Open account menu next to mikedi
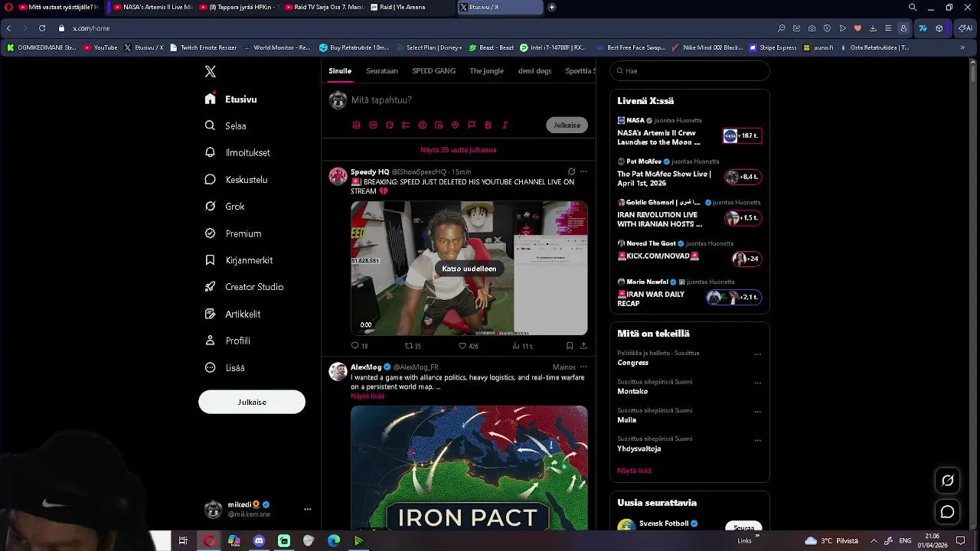 [307, 509]
